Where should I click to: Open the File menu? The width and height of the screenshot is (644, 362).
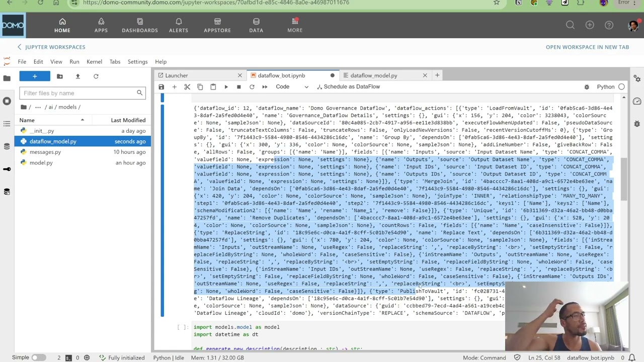pyautogui.click(x=22, y=62)
